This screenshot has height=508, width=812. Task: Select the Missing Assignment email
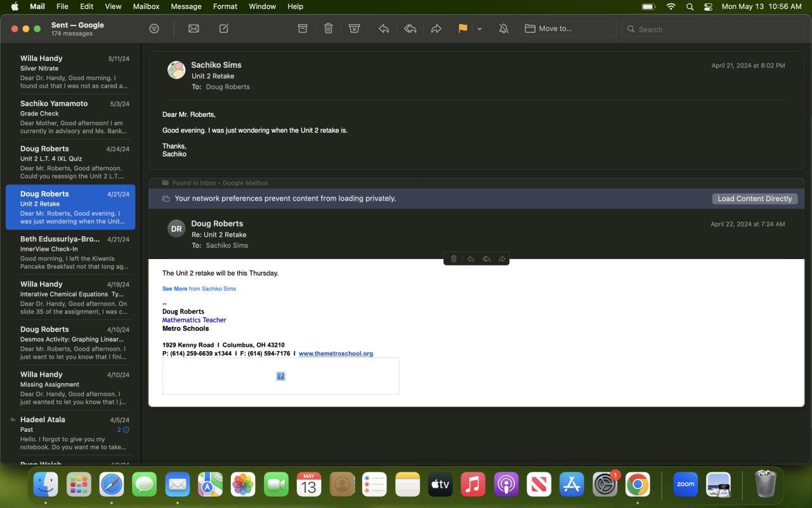point(70,388)
